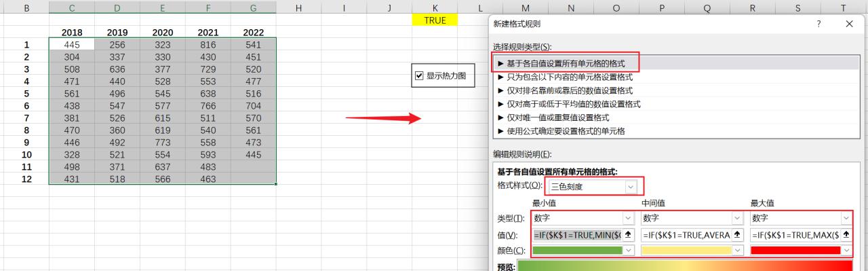Open the 格式样式 三色刻度 dropdown
The width and height of the screenshot is (868, 271).
631,186
